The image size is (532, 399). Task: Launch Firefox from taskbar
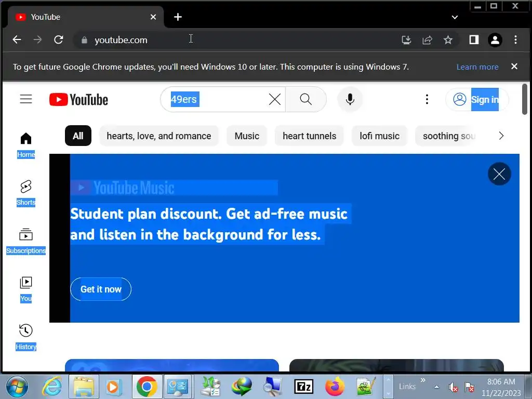[x=335, y=387]
